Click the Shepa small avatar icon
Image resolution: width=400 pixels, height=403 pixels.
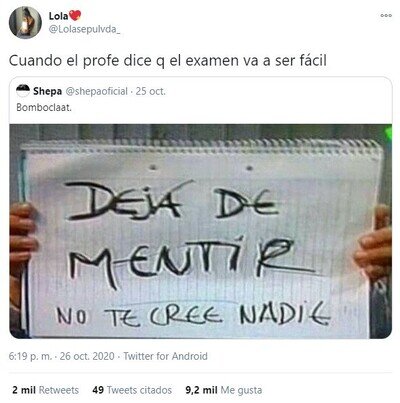point(23,91)
